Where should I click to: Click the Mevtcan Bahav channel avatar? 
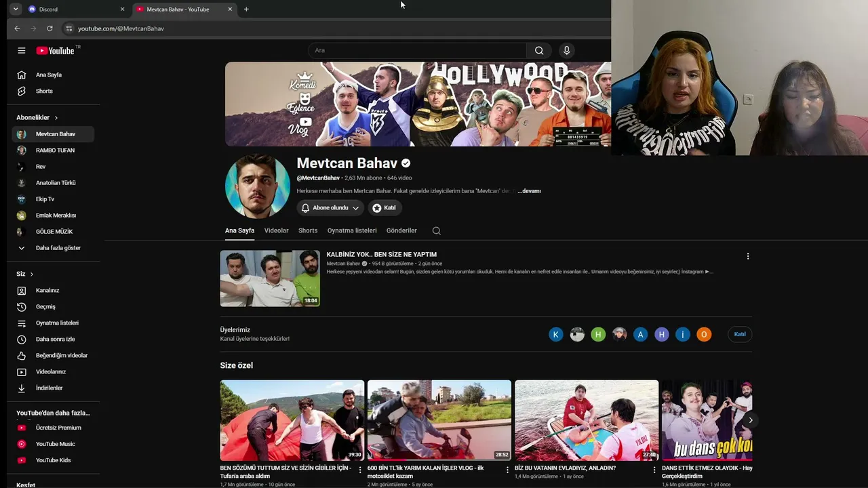coord(258,186)
